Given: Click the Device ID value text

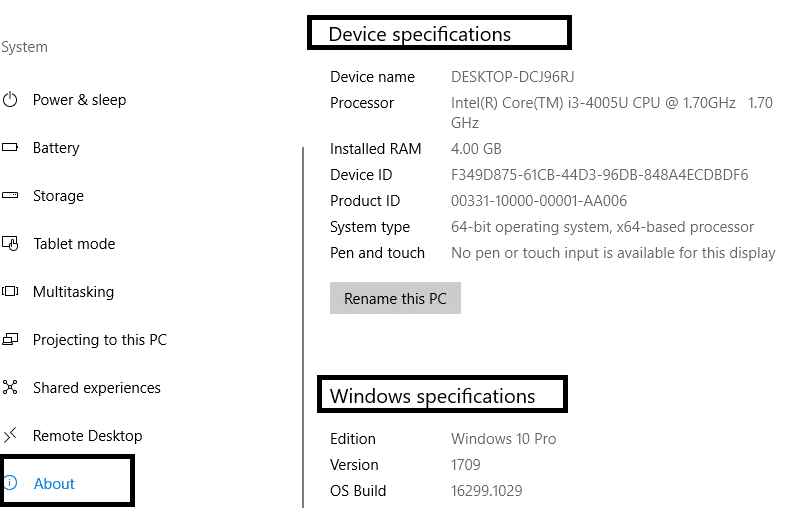Looking at the screenshot, I should click(599, 175).
